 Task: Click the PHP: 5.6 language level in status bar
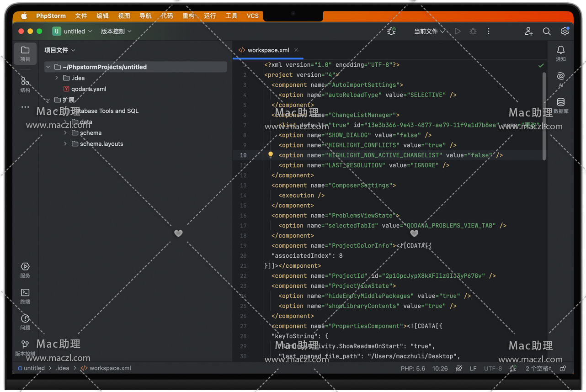[x=413, y=368]
